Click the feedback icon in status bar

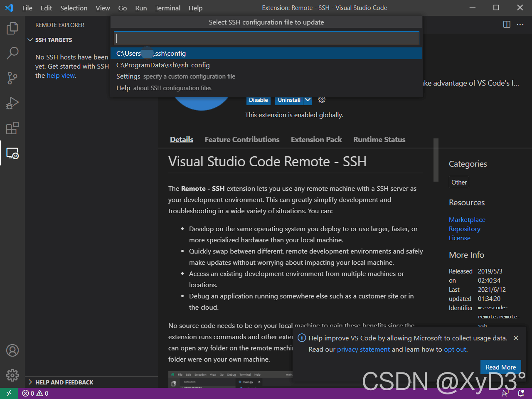[505, 393]
